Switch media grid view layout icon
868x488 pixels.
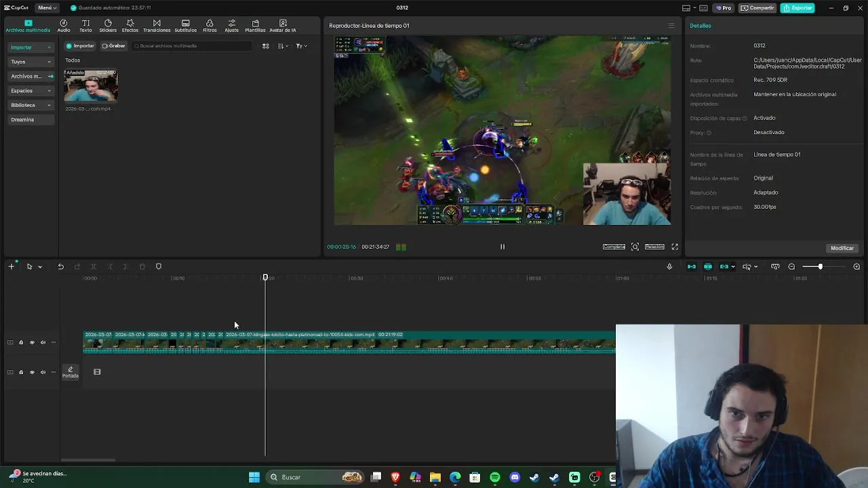click(x=266, y=46)
